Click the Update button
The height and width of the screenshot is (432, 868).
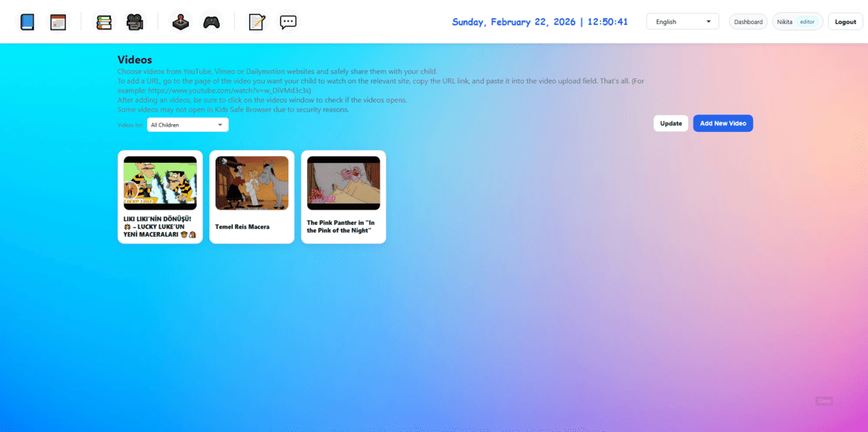pos(670,124)
